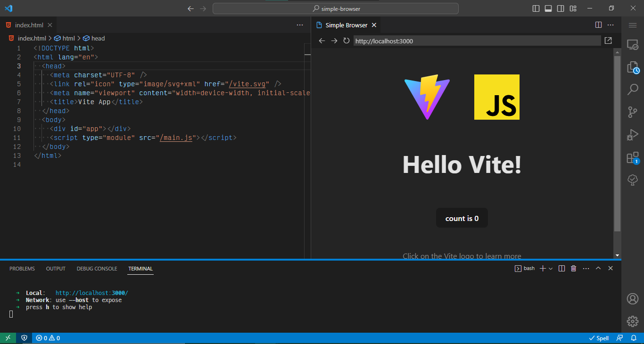
Task: Open page in external browser
Action: (608, 41)
